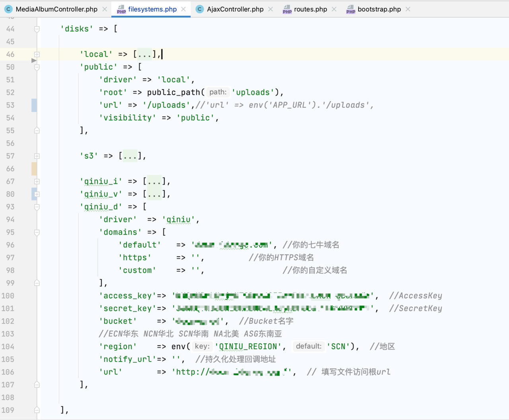Click the blue change marker on line 53
This screenshot has height=420, width=509.
tap(34, 105)
